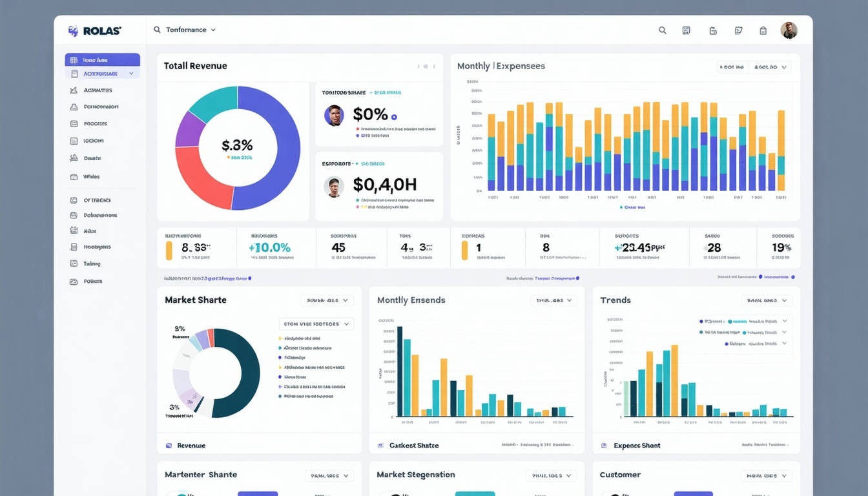The image size is (868, 496).
Task: Expand the Accounts chevron in the sidebar
Action: [x=132, y=73]
